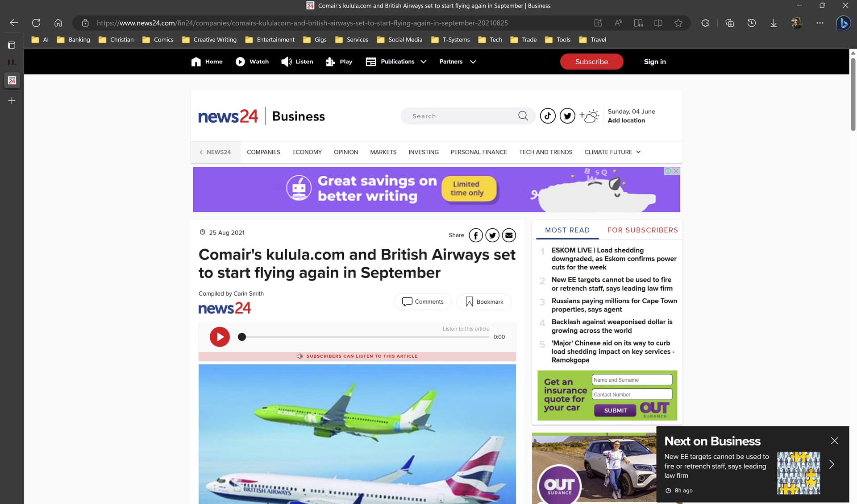Click the audio progress slider knob

click(242, 337)
